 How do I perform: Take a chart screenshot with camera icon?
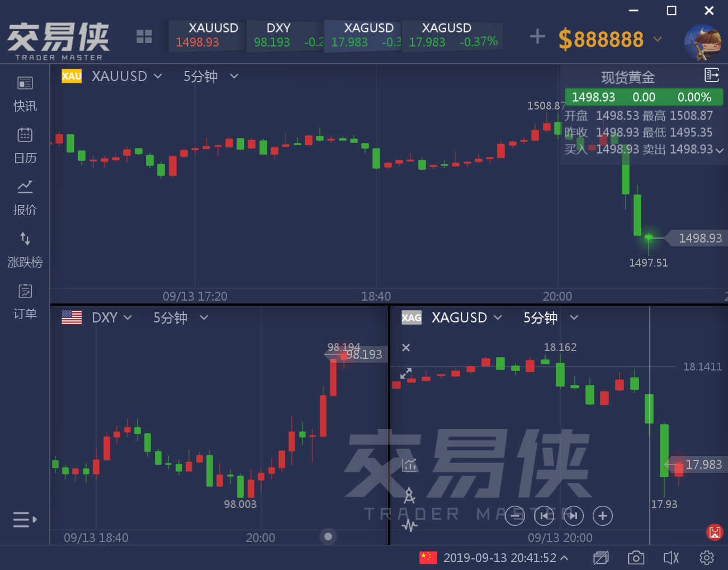636,558
